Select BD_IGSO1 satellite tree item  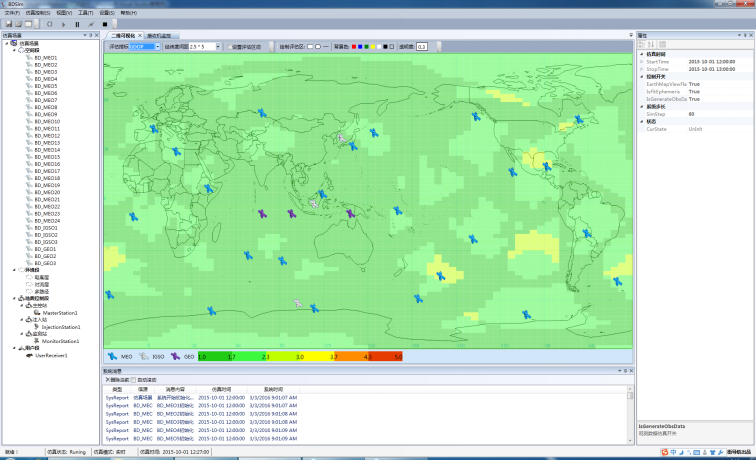(46, 228)
